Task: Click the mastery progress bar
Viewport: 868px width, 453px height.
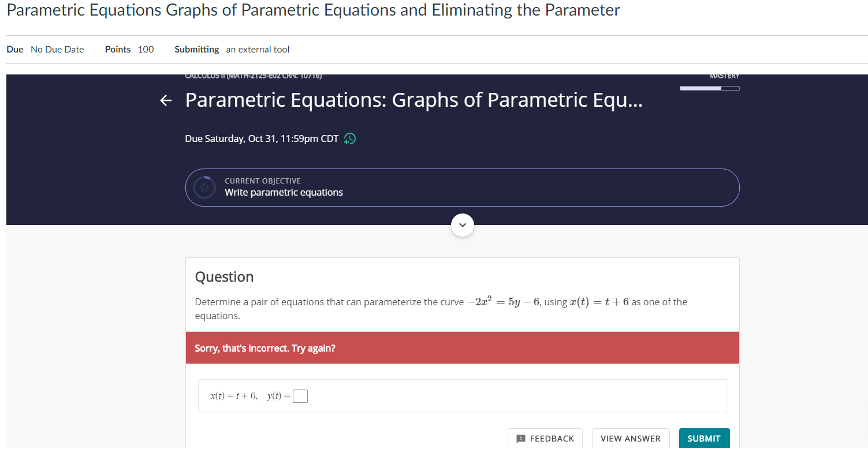Action: tap(709, 88)
